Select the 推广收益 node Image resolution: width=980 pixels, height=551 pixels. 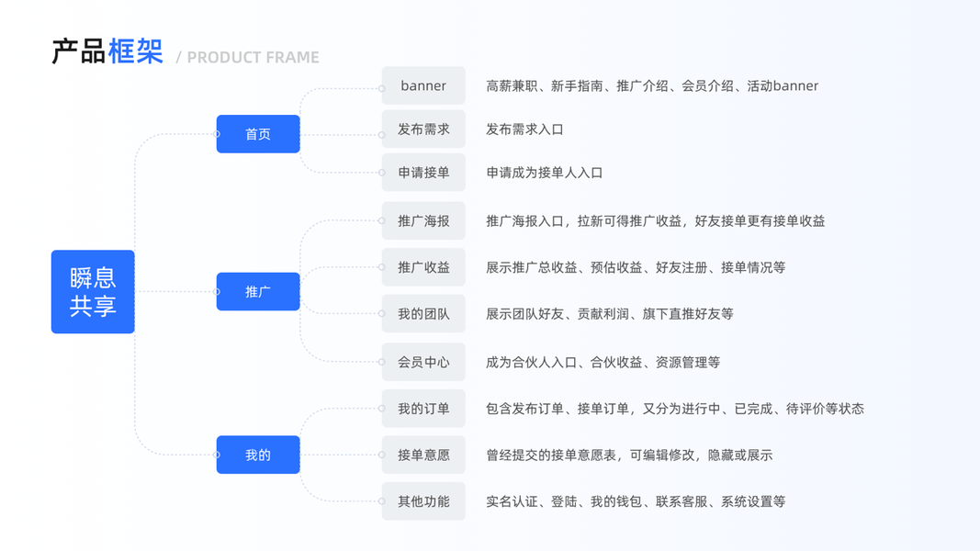423,267
